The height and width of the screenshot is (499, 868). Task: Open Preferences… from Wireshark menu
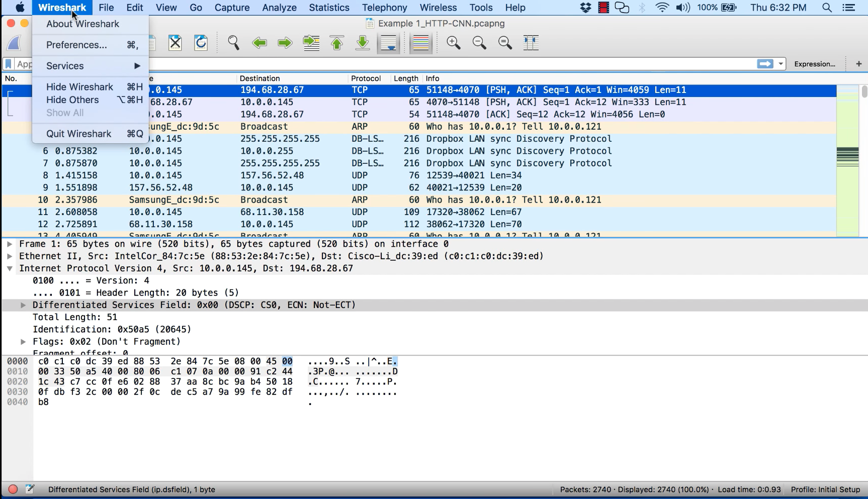point(91,45)
